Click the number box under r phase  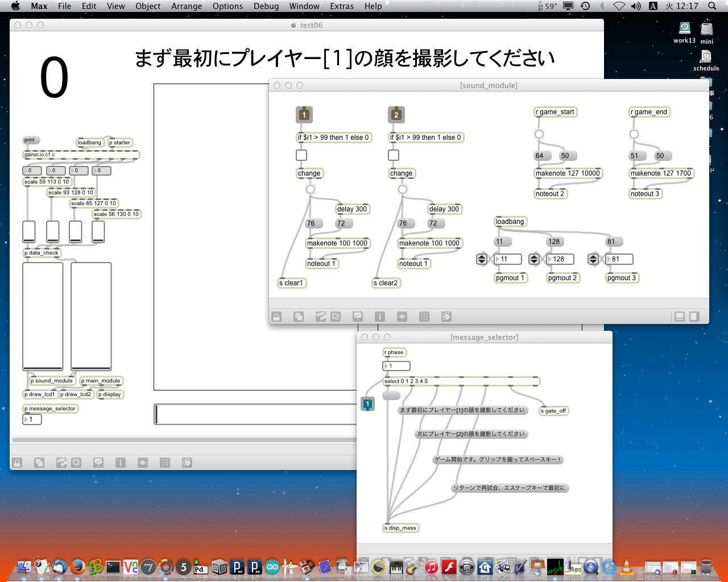[x=396, y=366]
